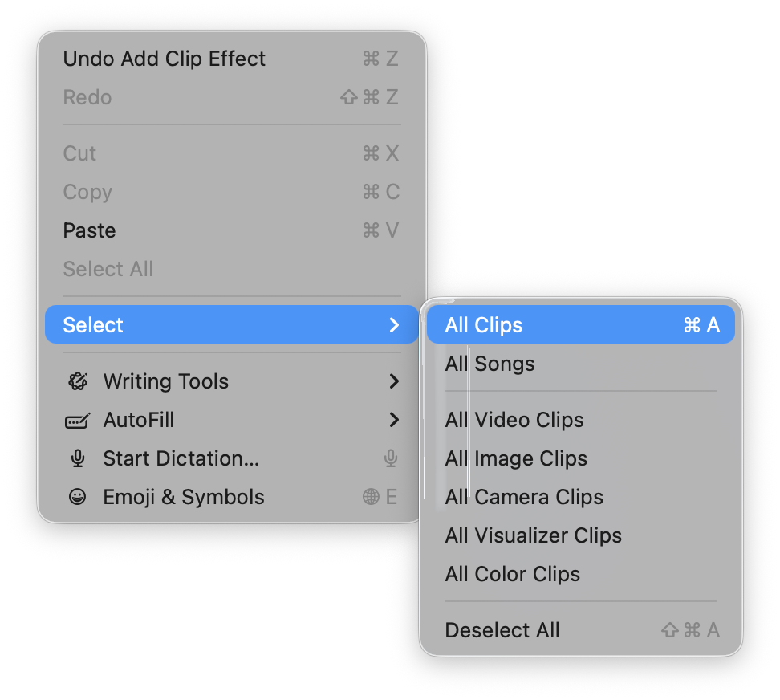Click the microphone icon beside Start Dictation
Screen dimensions: 780x700
tap(79, 458)
